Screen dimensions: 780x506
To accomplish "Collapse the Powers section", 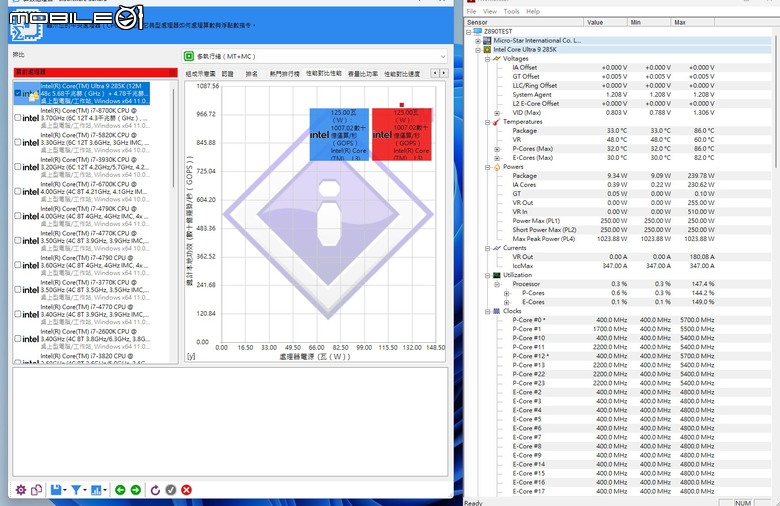I will (488, 167).
